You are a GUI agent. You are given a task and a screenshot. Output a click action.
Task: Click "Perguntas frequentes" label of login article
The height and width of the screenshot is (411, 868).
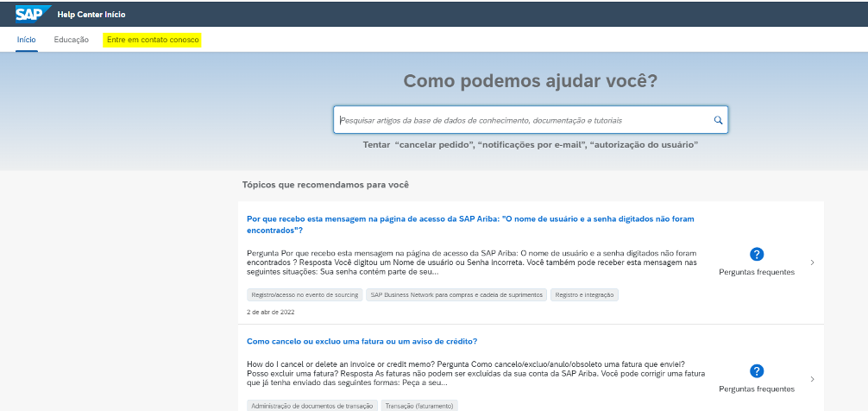[757, 272]
